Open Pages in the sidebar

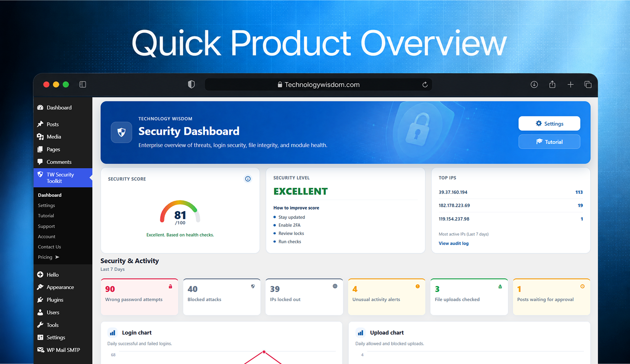[x=63, y=149]
